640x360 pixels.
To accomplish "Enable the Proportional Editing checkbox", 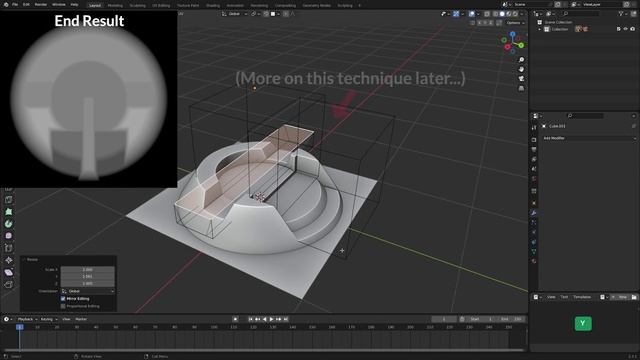I will click(x=63, y=306).
